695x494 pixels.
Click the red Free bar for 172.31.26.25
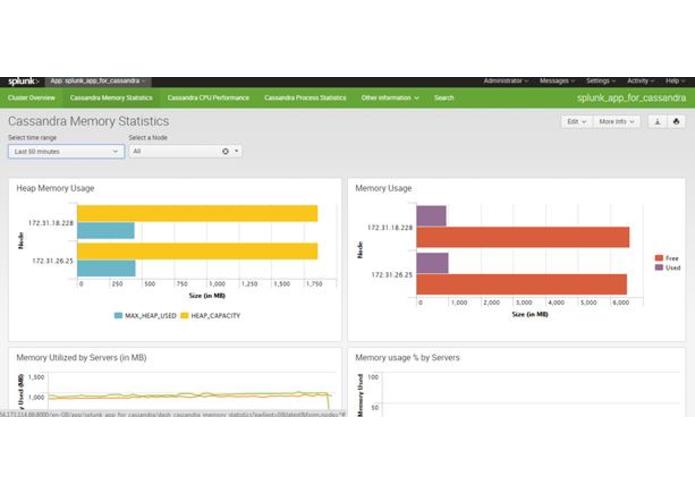tap(522, 284)
